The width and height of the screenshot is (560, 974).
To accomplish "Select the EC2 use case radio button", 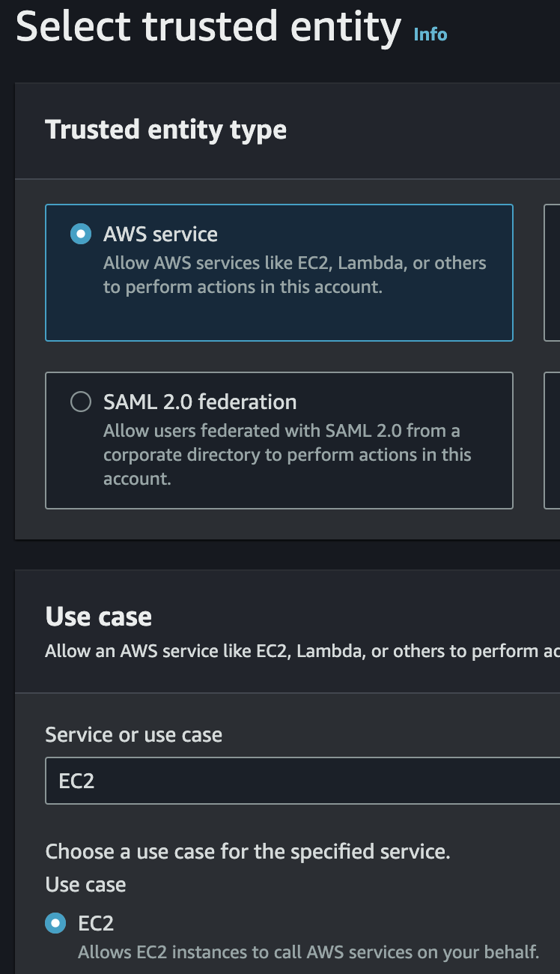I will pyautogui.click(x=55, y=923).
